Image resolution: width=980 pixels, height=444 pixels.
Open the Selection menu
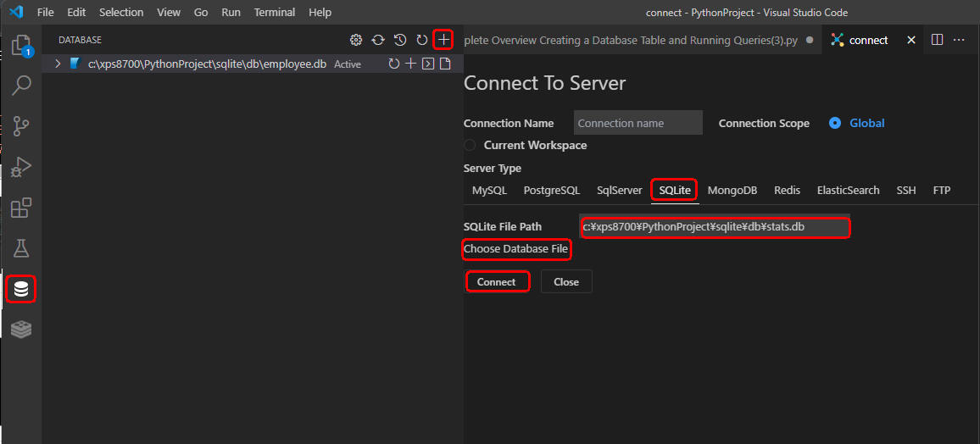click(121, 13)
